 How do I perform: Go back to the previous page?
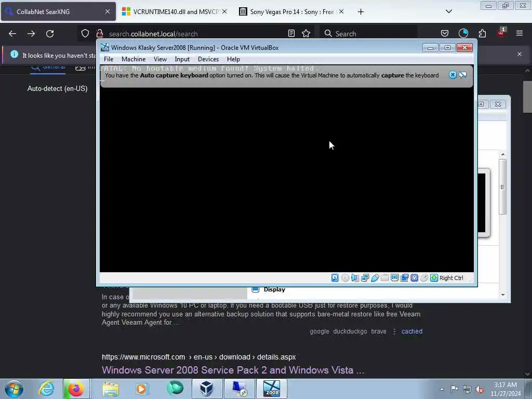tap(12, 34)
